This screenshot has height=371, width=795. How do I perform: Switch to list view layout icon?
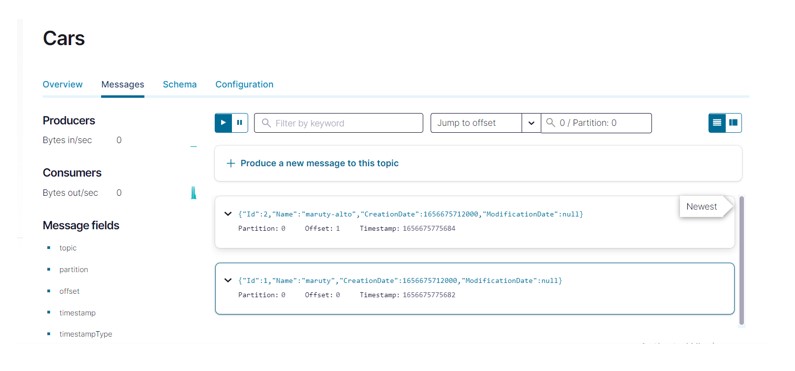[717, 123]
